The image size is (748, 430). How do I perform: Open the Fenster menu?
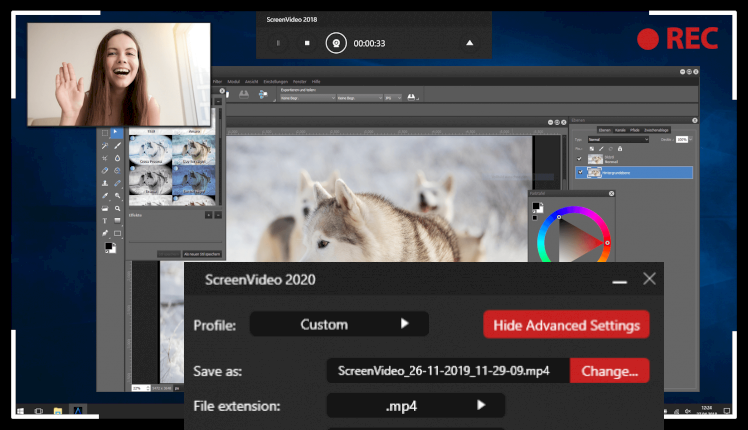300,82
